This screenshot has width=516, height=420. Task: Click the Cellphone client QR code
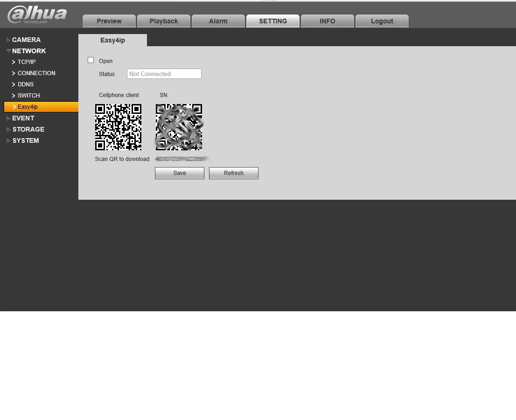pos(118,127)
